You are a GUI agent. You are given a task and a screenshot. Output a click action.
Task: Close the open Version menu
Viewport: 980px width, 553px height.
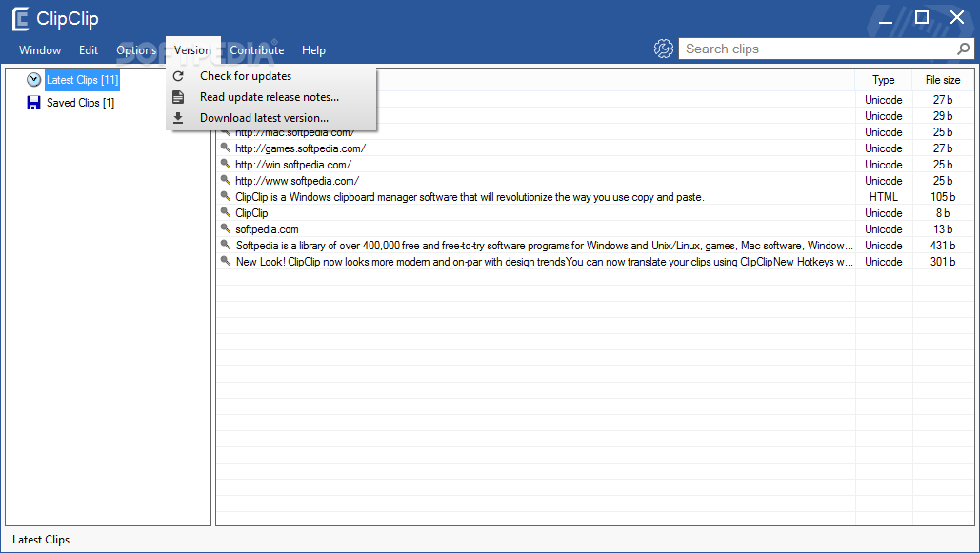(x=192, y=50)
